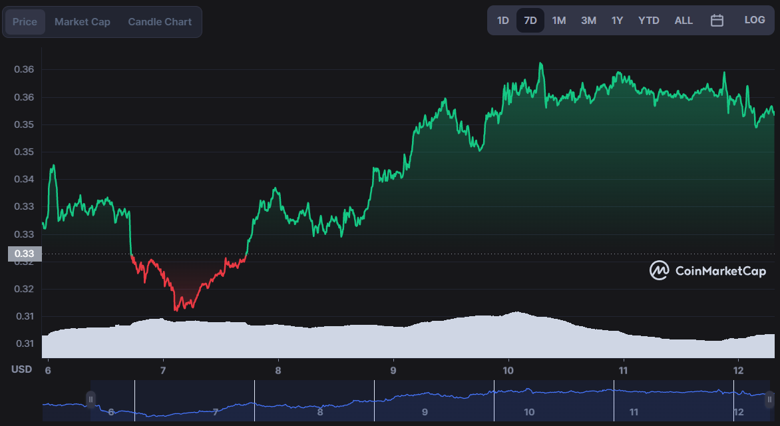Click the USD currency label
780x426 pixels.
coord(21,369)
